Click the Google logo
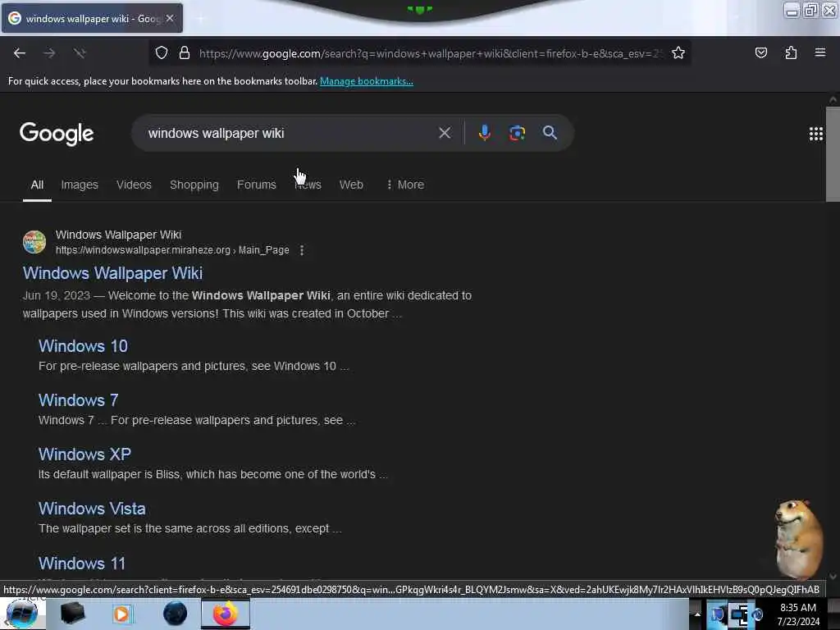 (57, 134)
